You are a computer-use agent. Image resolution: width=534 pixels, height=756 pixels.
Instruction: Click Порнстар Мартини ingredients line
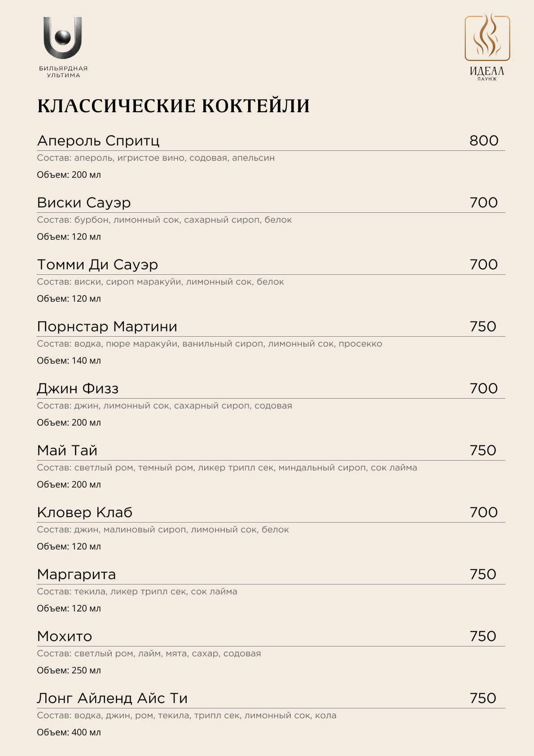coord(210,344)
